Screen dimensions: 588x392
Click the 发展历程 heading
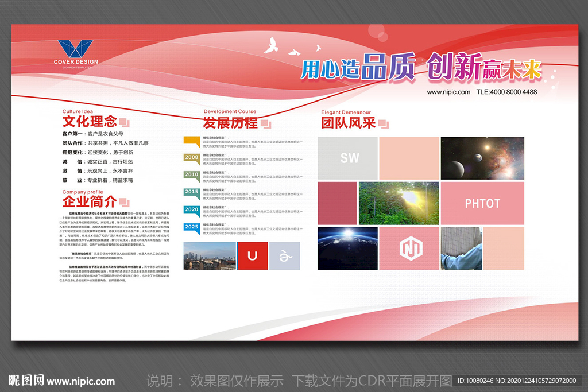pos(230,123)
